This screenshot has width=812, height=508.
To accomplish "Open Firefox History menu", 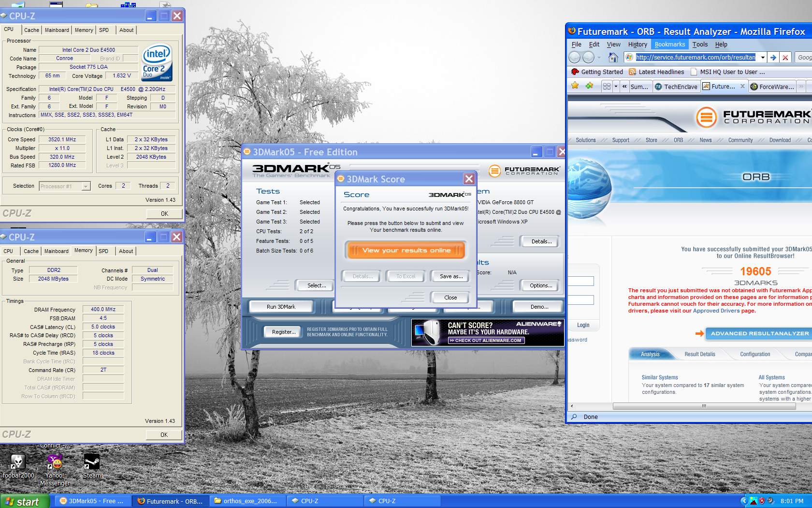I will point(638,44).
